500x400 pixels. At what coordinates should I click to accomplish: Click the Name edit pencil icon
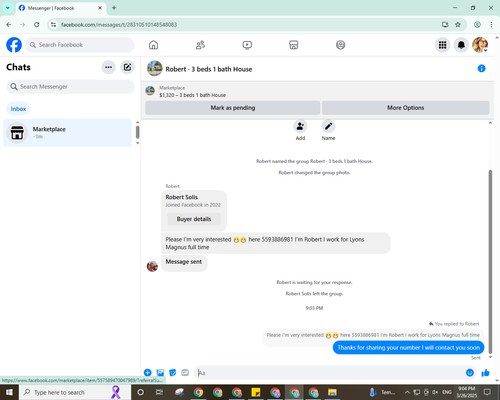coord(328,126)
